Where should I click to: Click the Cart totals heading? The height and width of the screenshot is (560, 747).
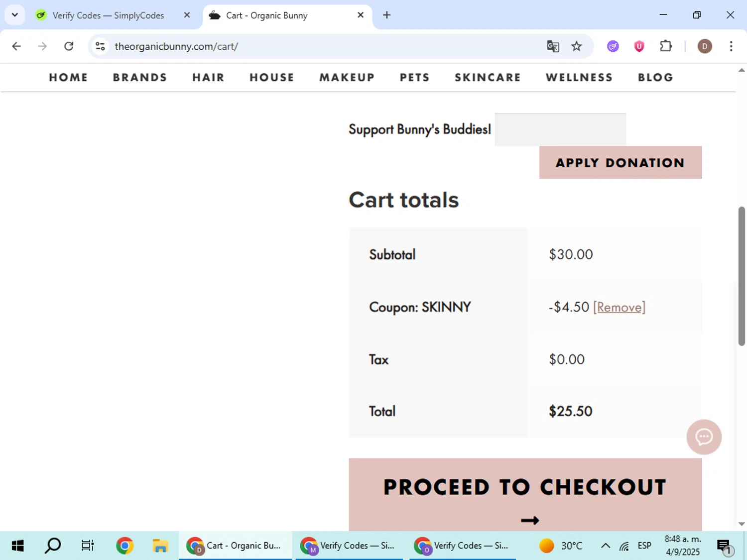coord(403,200)
